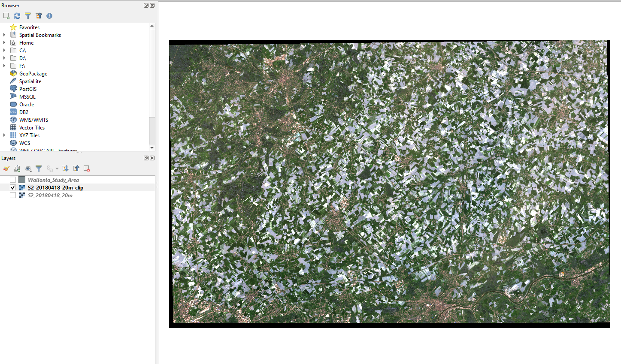Select Oracle in the Browser tree
Image resolution: width=621 pixels, height=364 pixels.
point(27,105)
